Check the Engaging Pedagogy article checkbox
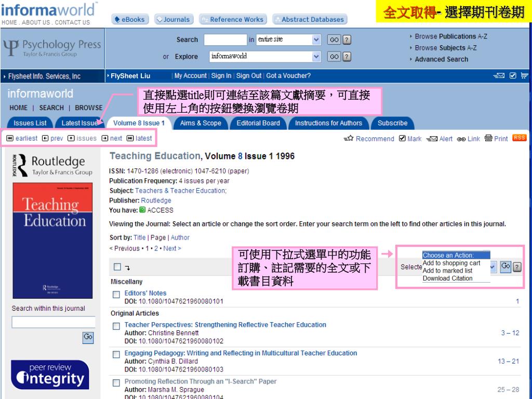Viewport: 532px width, 399px height. 116,354
